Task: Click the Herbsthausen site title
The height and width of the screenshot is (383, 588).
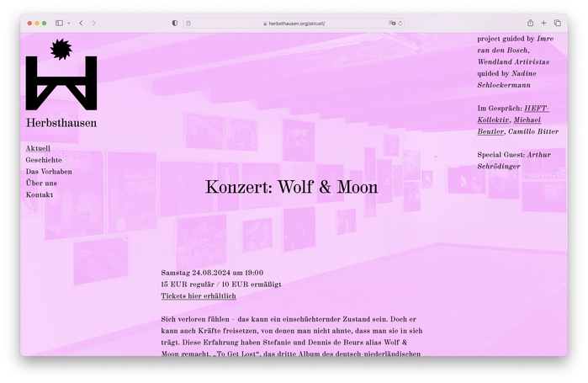Action: (x=61, y=123)
